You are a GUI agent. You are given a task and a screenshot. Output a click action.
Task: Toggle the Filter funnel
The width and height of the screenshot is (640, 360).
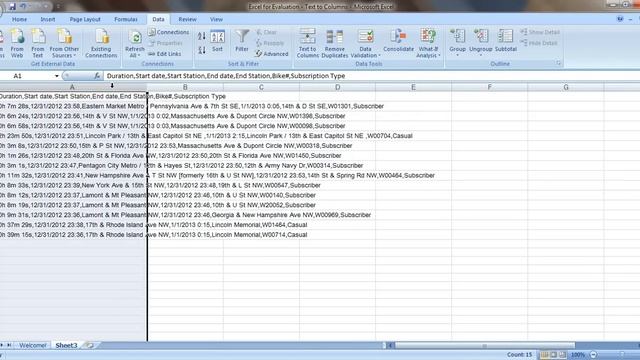(242, 40)
